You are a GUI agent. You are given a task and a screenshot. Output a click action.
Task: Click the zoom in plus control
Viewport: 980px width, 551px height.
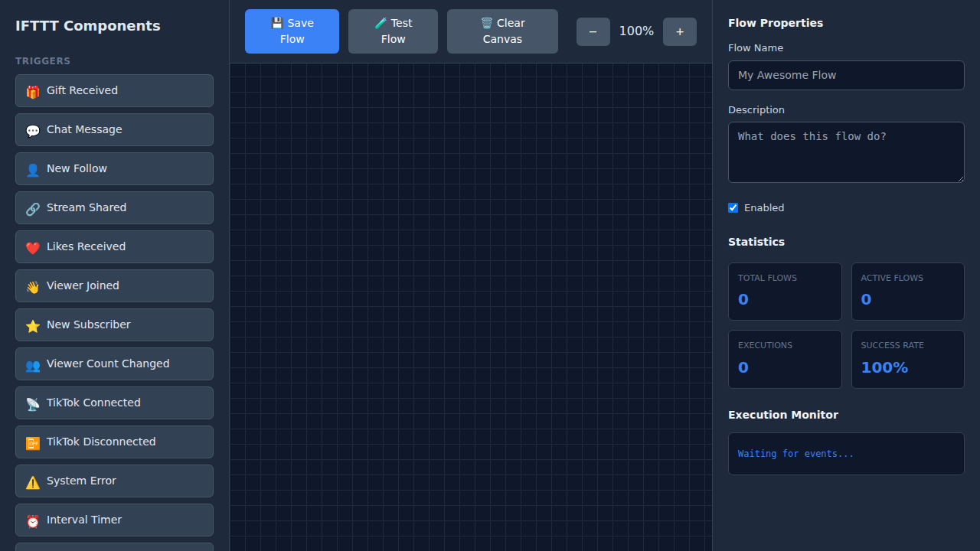point(680,31)
